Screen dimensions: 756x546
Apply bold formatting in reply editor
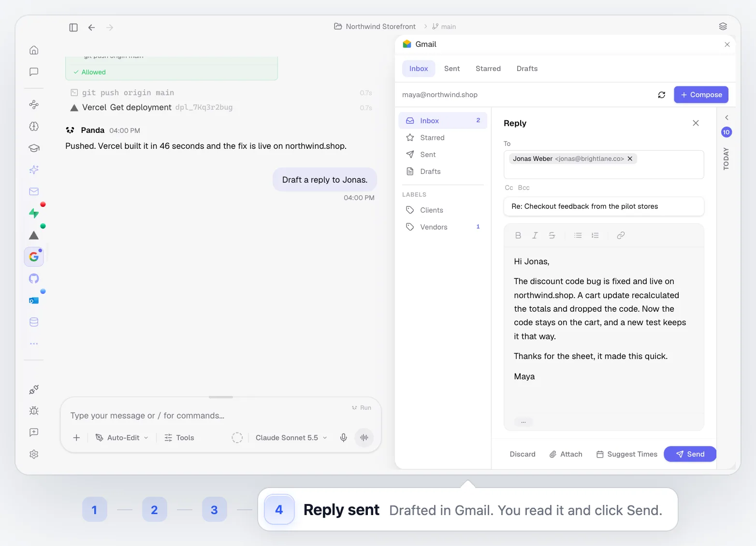click(518, 235)
